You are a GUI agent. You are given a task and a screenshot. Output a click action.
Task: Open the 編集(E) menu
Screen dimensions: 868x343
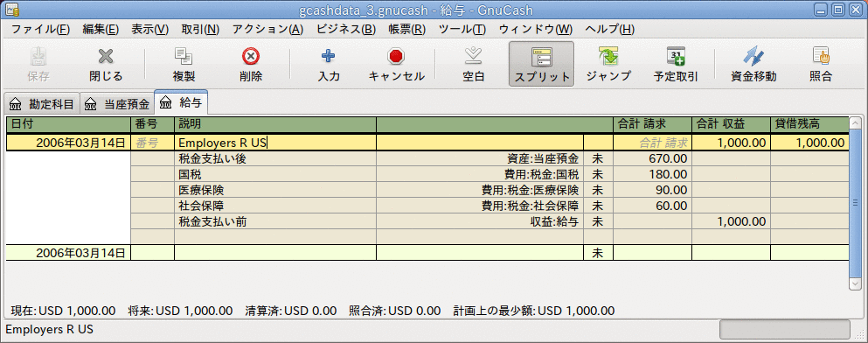(101, 29)
